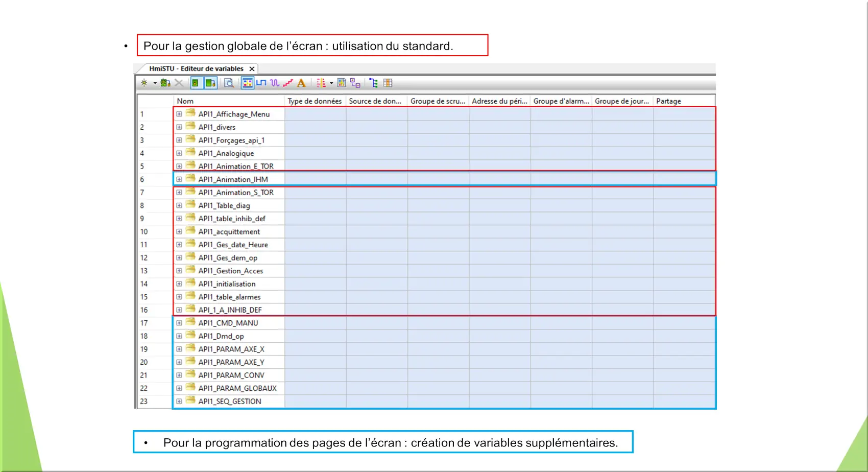Click the variable properties grid icon
Screen dimensions: 868x472
342,83
